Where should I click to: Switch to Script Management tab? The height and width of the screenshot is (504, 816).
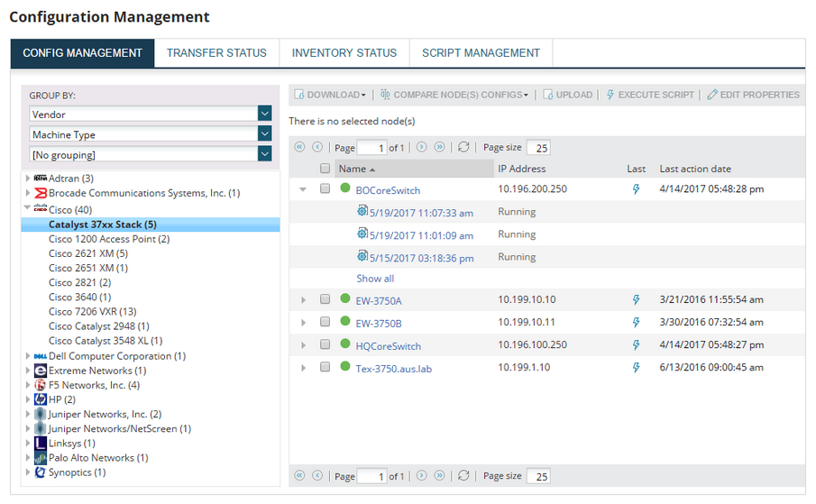481,53
